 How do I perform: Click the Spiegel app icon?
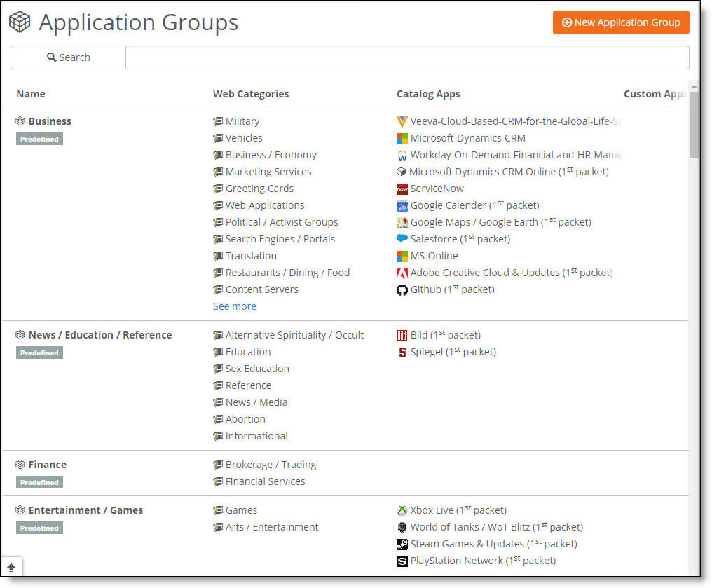click(x=402, y=353)
